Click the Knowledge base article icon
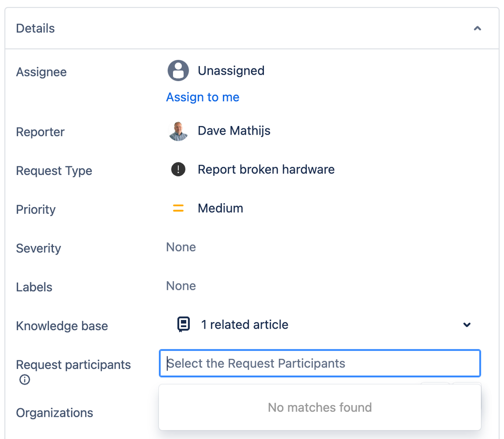This screenshot has width=504, height=439. (184, 325)
